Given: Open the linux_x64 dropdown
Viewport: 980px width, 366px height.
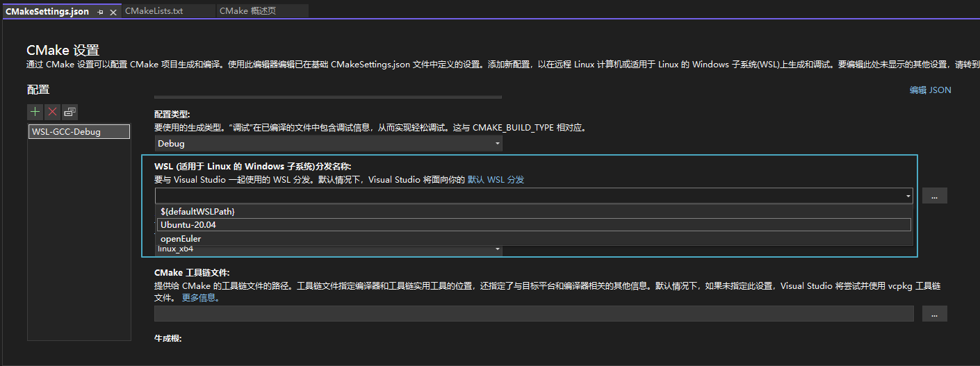Looking at the screenshot, I should [x=328, y=249].
